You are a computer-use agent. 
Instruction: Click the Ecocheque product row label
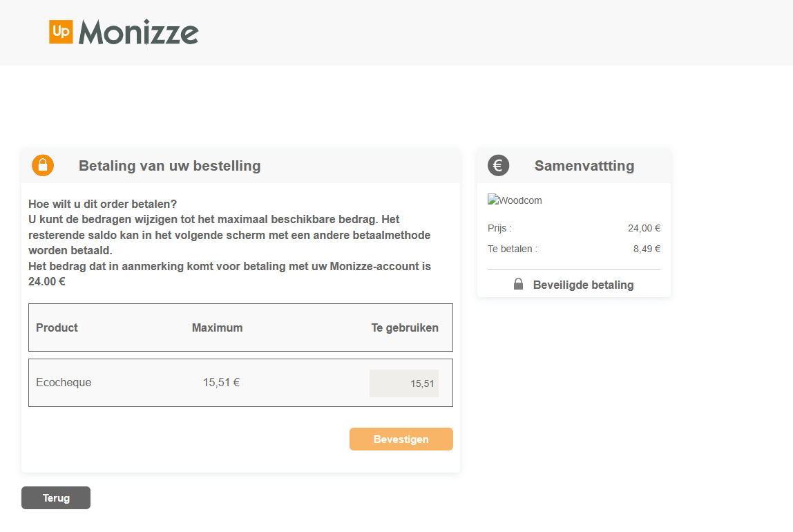64,382
